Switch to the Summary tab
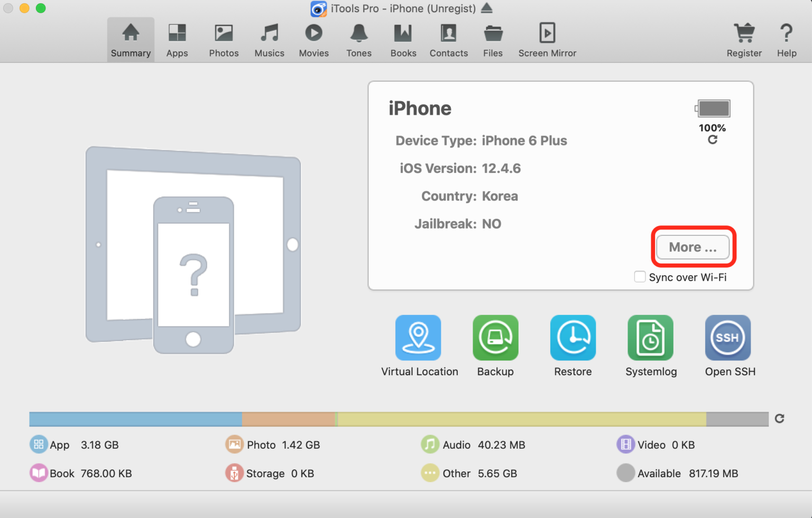 click(x=130, y=39)
